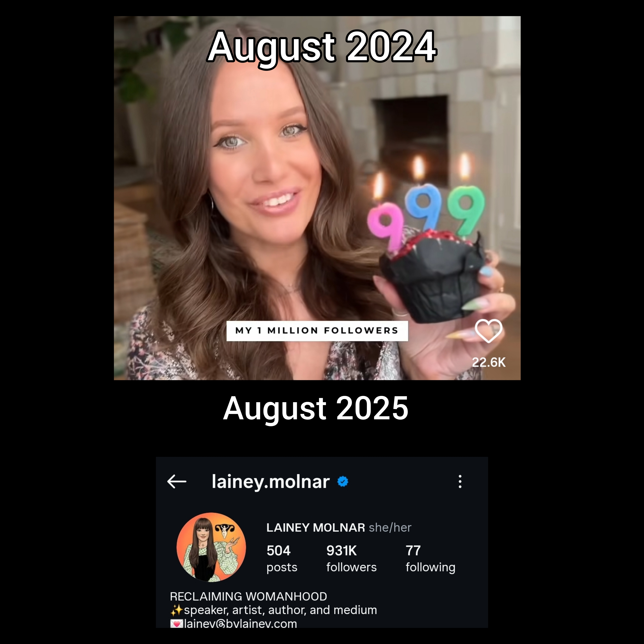Click the love letter emoji icon
The image size is (644, 644).
pyautogui.click(x=177, y=624)
